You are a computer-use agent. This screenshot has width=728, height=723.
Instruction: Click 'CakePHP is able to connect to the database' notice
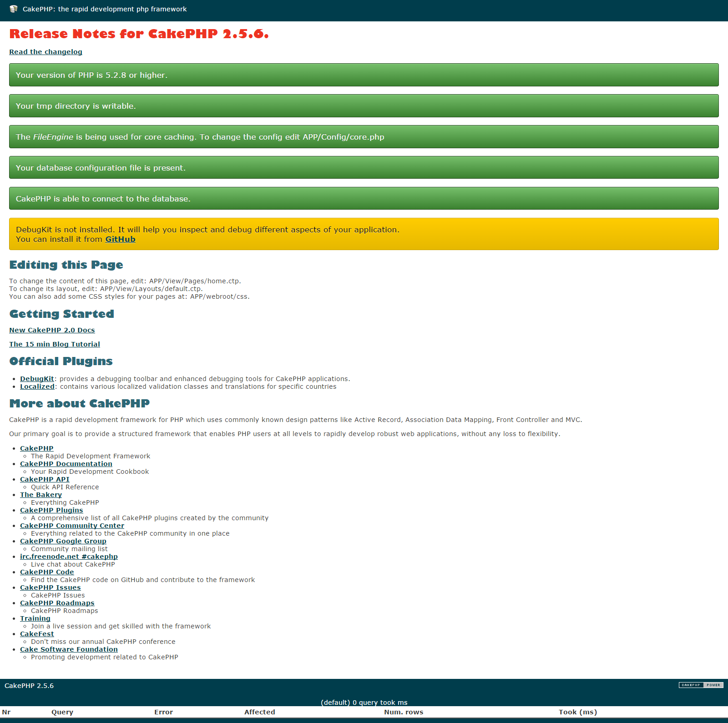pos(364,199)
